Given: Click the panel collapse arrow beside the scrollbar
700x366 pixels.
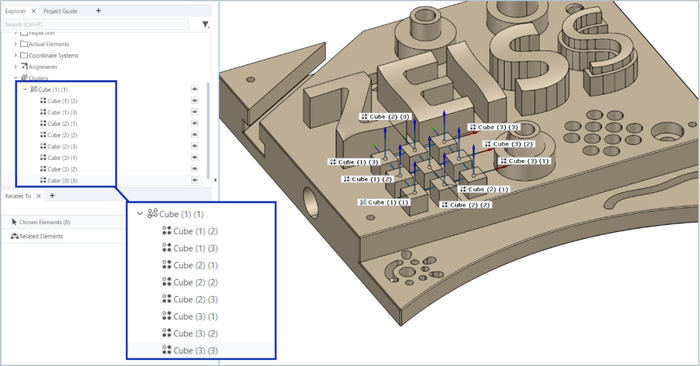Looking at the screenshot, I should pyautogui.click(x=215, y=180).
